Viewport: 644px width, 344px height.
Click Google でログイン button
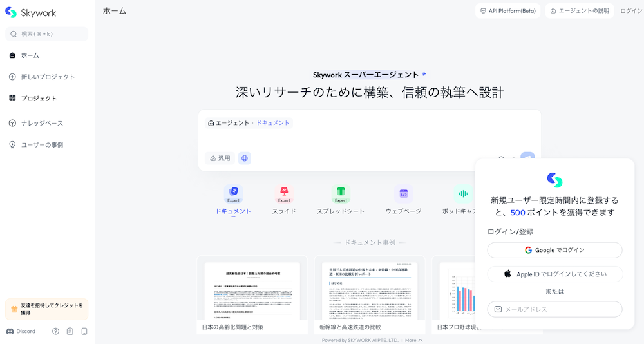[x=554, y=250]
